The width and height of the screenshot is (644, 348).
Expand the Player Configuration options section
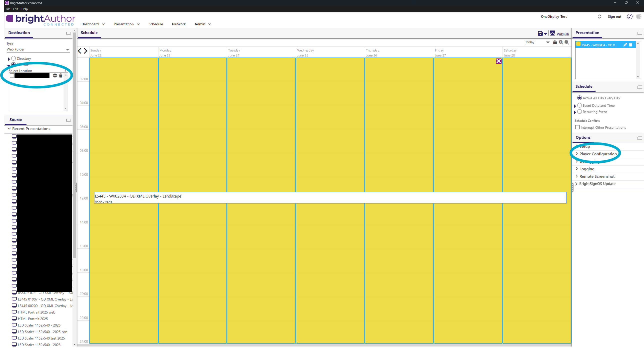pos(598,154)
